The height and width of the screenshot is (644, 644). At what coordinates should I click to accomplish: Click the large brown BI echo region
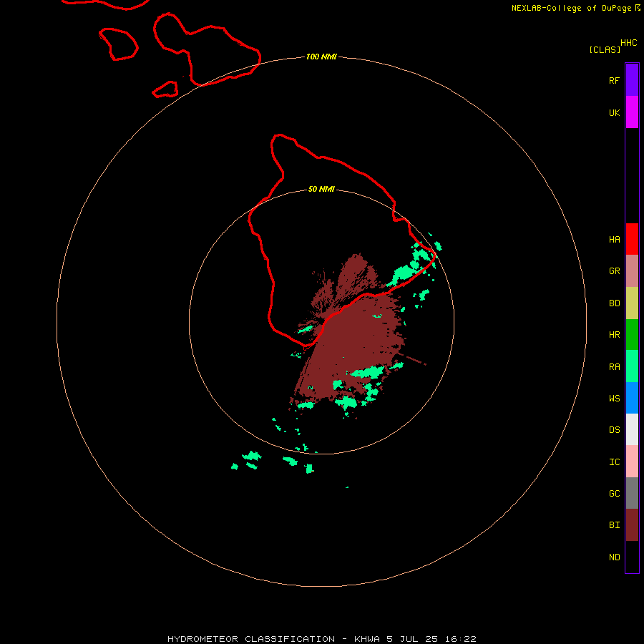(x=353, y=341)
